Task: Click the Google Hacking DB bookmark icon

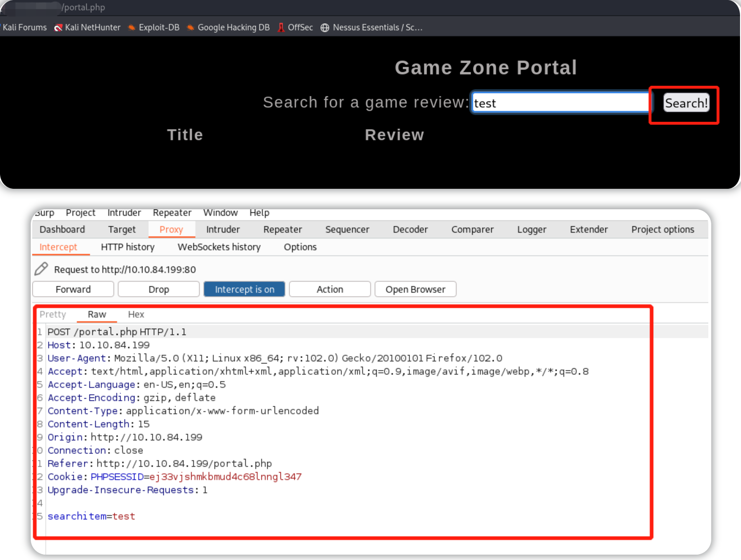Action: point(191,28)
